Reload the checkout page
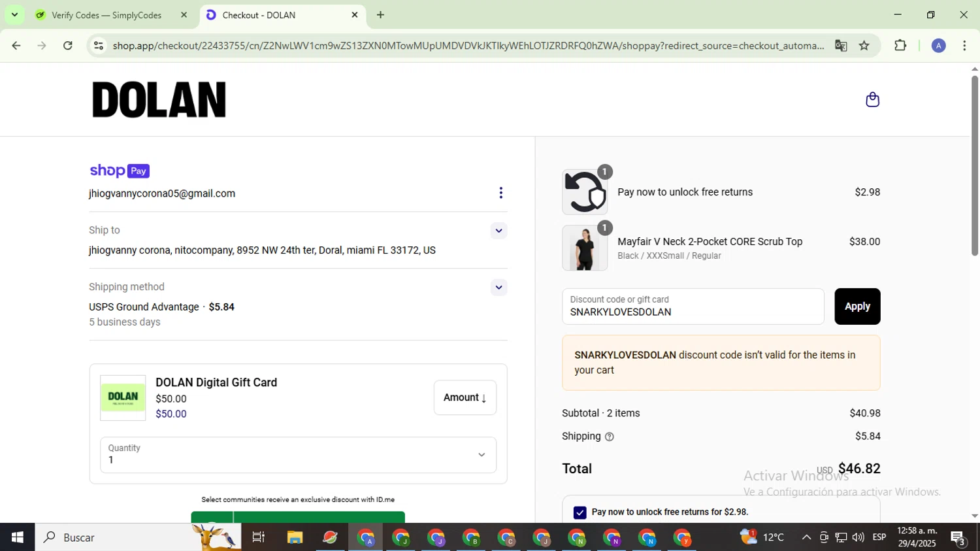Viewport: 980px width, 551px height. pos(68,45)
